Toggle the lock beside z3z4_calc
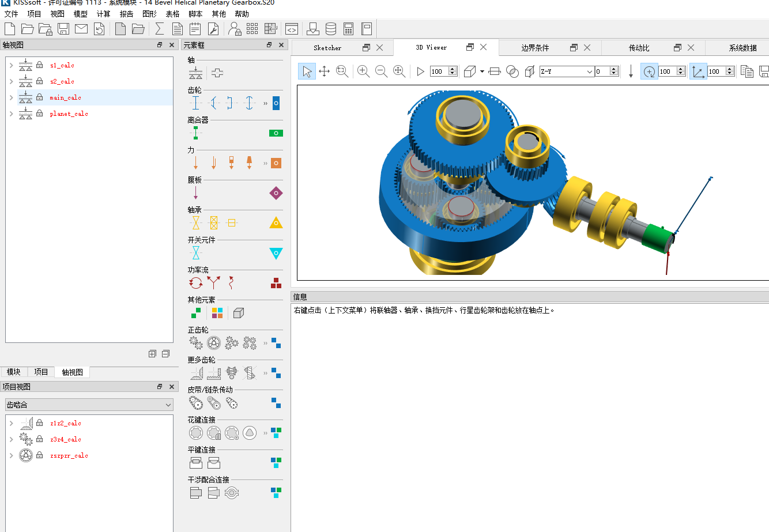Image resolution: width=769 pixels, height=532 pixels. 40,439
